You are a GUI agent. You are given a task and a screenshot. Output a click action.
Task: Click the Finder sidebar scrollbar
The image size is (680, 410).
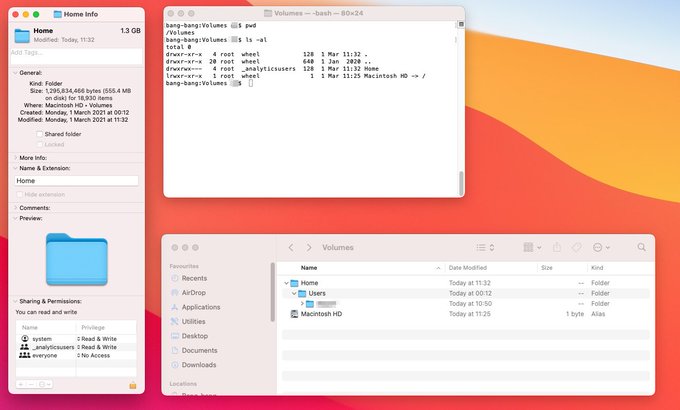[273, 292]
